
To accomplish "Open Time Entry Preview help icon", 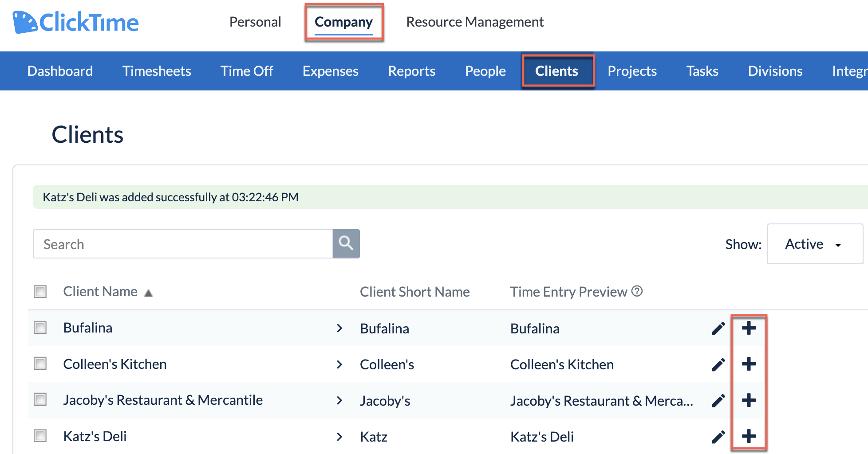I will (637, 291).
